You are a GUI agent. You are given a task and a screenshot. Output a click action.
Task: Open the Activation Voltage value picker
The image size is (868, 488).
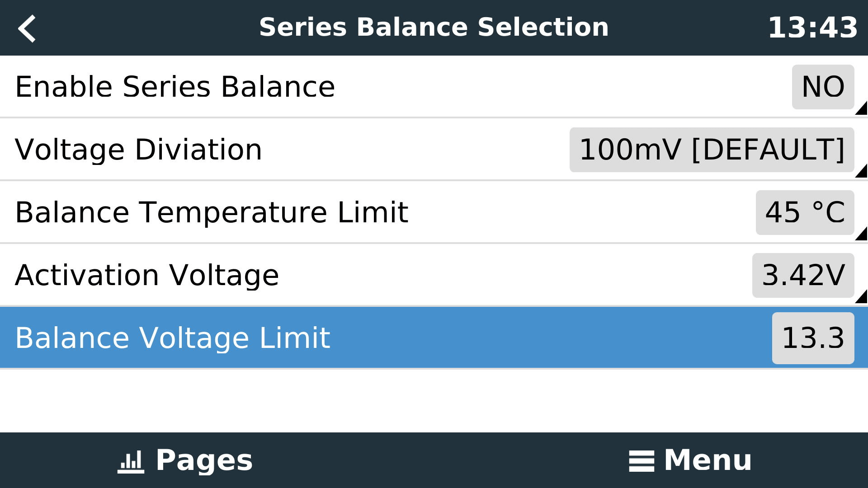(x=803, y=275)
